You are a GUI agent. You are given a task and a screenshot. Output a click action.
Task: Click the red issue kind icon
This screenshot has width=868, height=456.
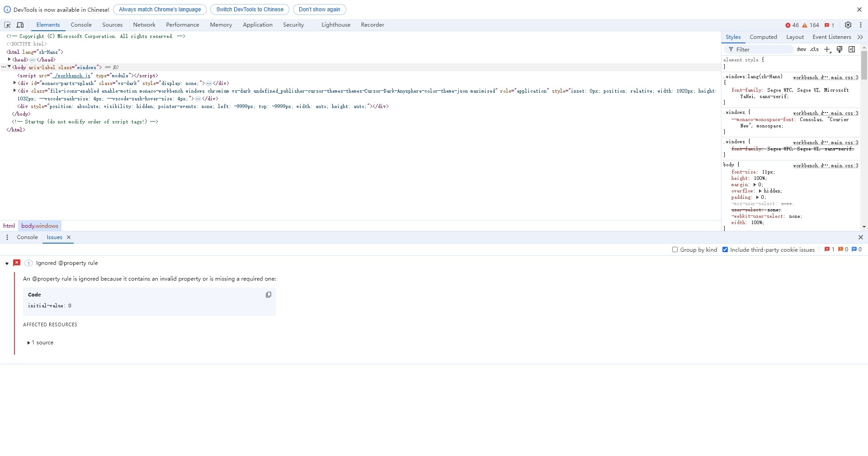click(17, 263)
